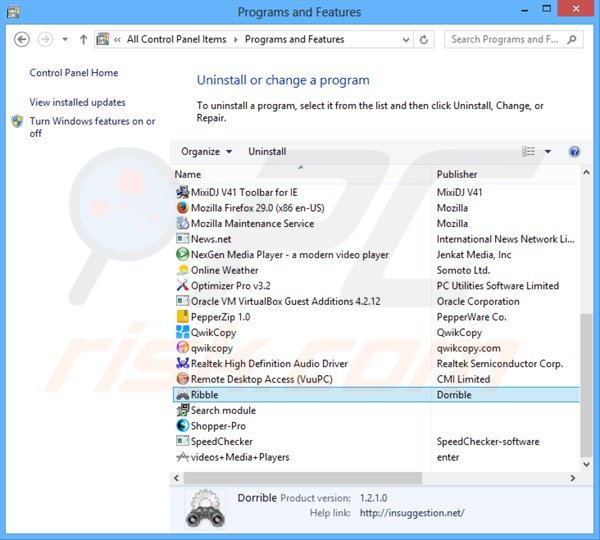600x540 pixels.
Task: Select Mozilla Firefox 29.0 (x86 en-US) name
Action: 258,208
